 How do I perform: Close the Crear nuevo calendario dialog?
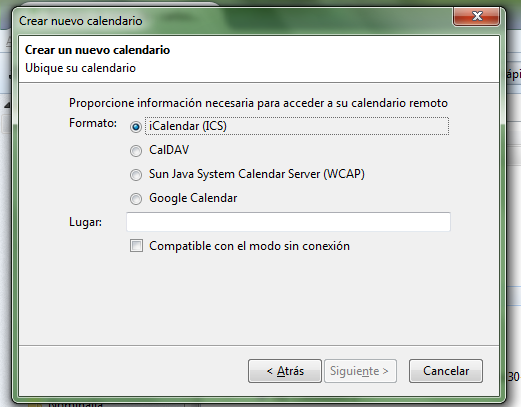[x=476, y=16]
